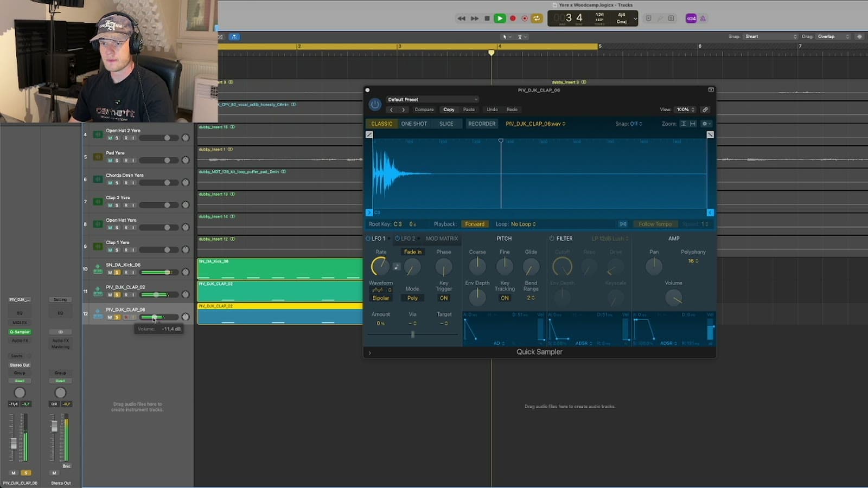This screenshot has height=488, width=868.
Task: Click the LFO Amount slider handle
Action: (413, 335)
